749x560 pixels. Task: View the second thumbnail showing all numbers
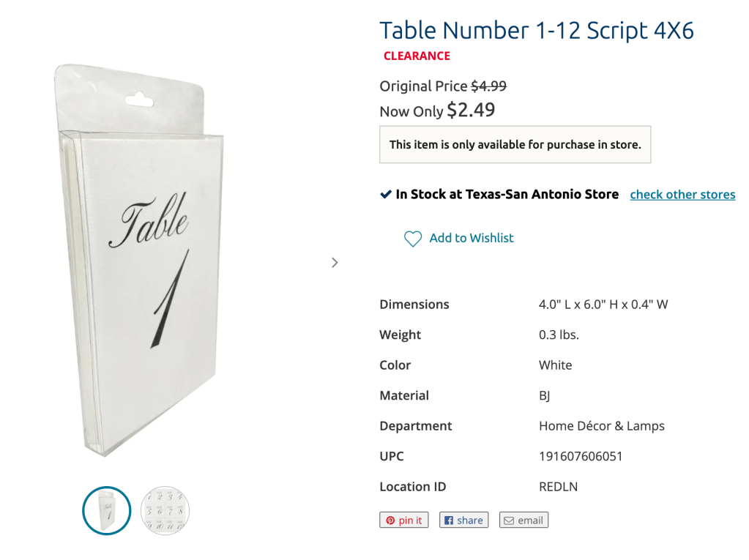[x=165, y=509]
